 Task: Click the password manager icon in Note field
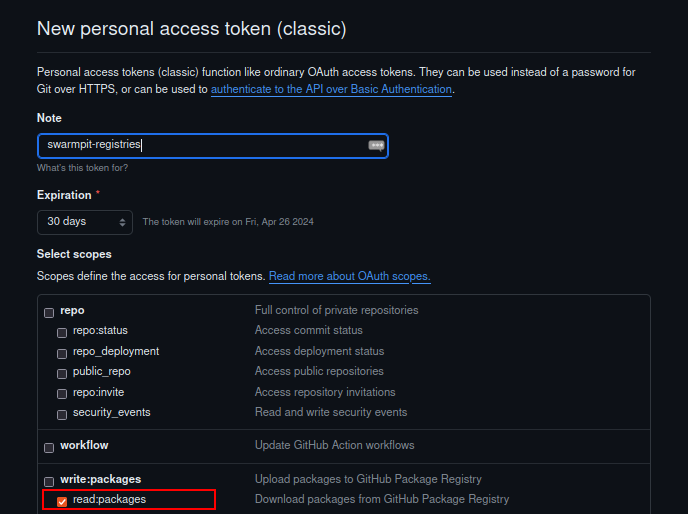(376, 145)
